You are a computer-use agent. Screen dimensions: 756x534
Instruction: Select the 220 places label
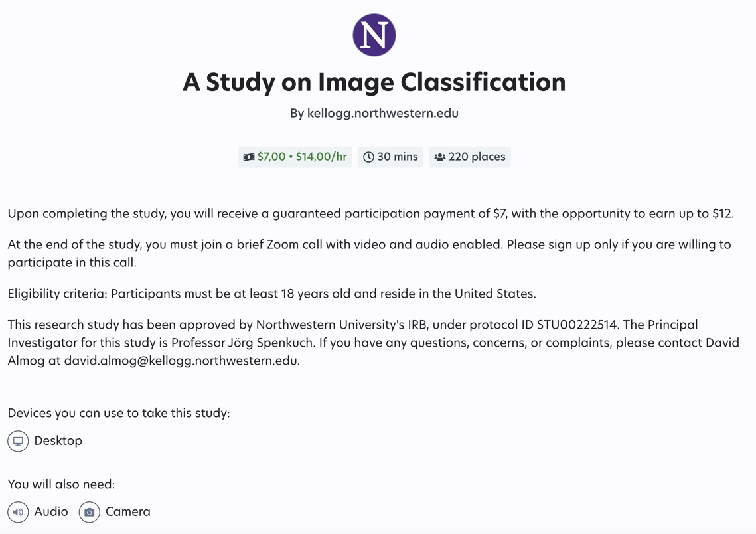point(477,157)
